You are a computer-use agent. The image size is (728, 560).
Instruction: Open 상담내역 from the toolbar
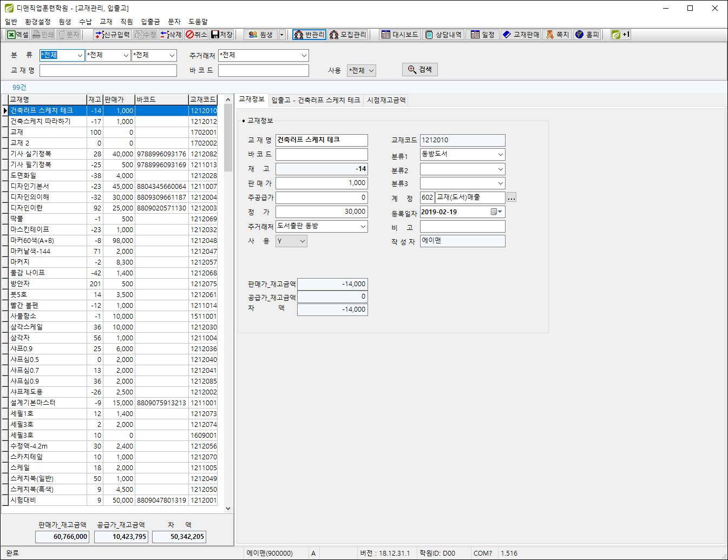[443, 35]
